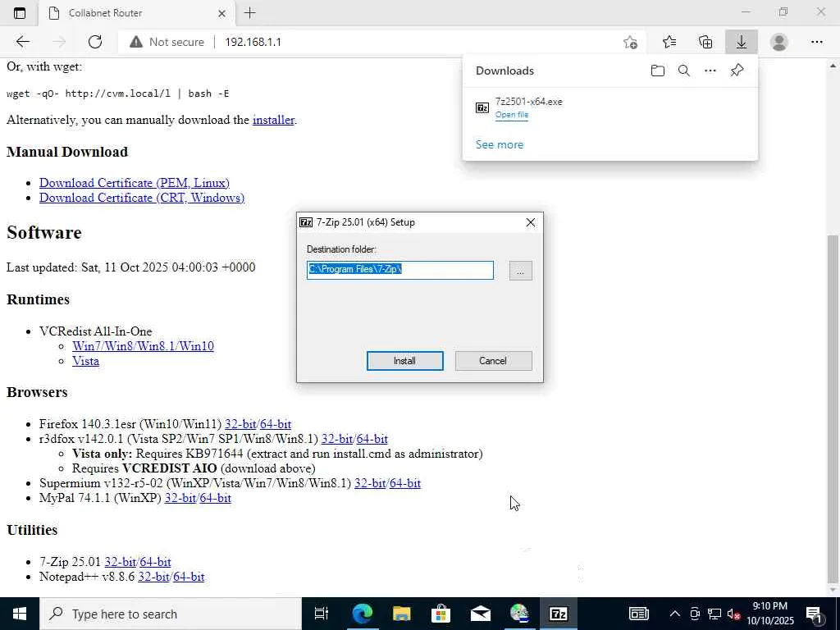Download MyPal 74.1.1 64-bit
The width and height of the screenshot is (840, 630).
pos(216,498)
